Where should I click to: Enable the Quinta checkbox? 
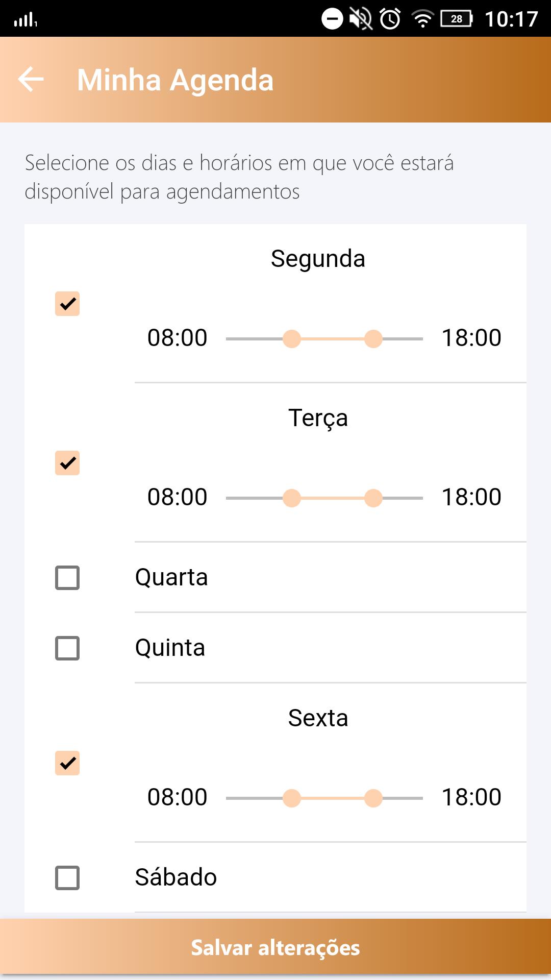pos(67,648)
